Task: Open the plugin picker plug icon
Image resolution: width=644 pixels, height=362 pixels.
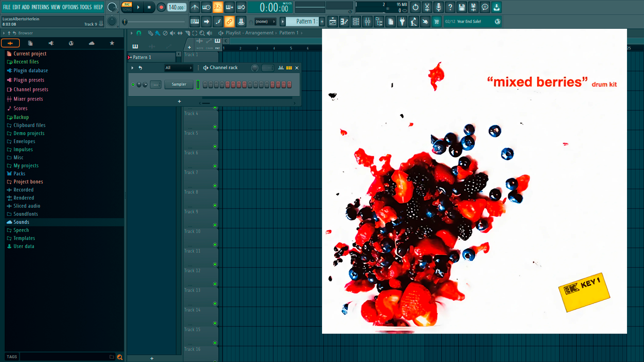Action: pos(402,21)
